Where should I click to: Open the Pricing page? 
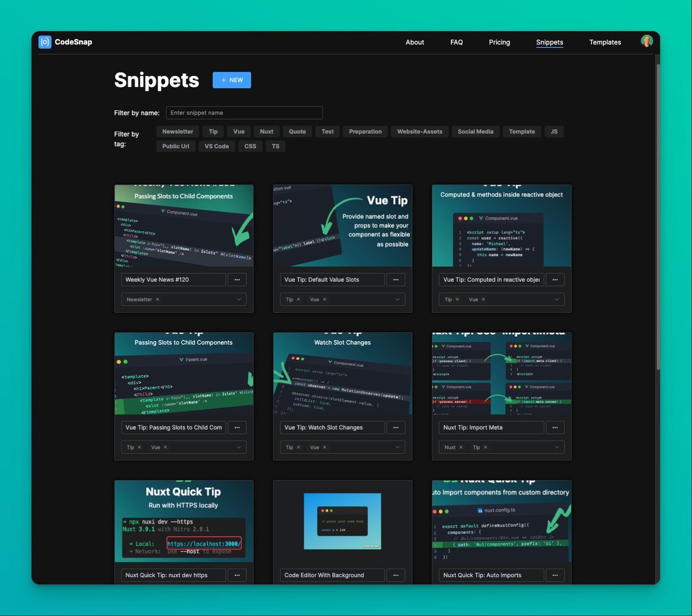(x=499, y=42)
